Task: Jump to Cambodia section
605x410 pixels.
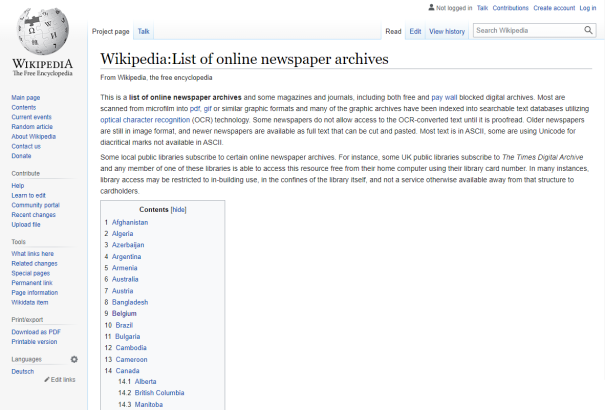Action: pyautogui.click(x=131, y=348)
